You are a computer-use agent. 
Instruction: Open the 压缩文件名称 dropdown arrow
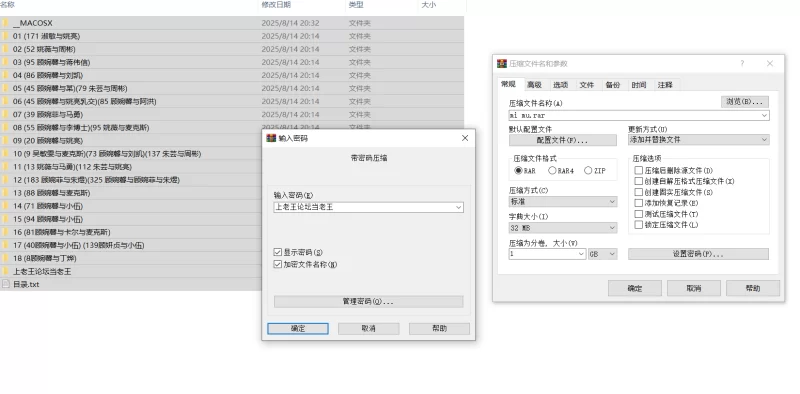click(x=764, y=116)
